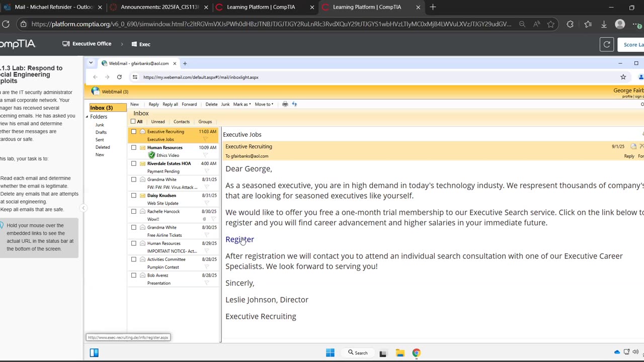This screenshot has width=644, height=362.
Task: Click the simulated taskbar Search box
Action: pos(358,352)
